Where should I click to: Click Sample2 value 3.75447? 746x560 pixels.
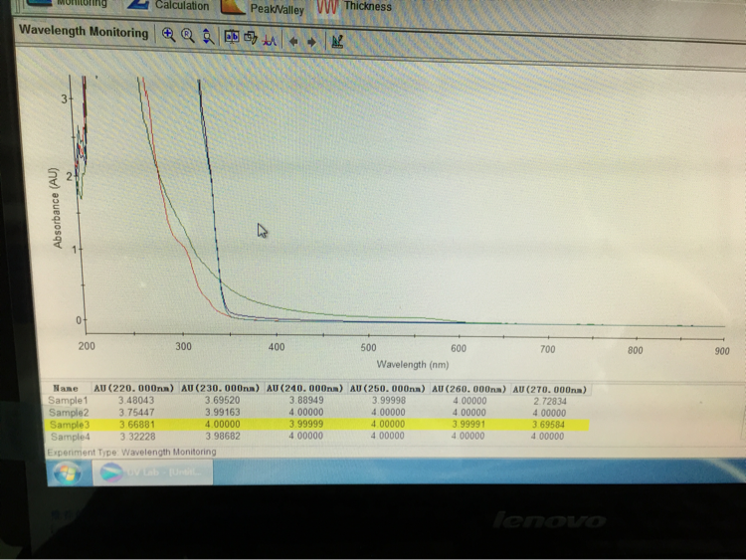click(136, 412)
